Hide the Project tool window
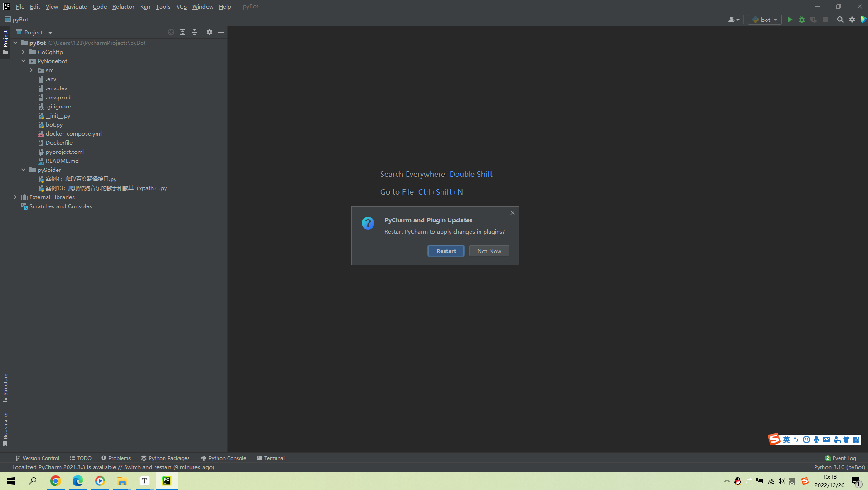Screen dimensions: 868x490 click(x=221, y=32)
